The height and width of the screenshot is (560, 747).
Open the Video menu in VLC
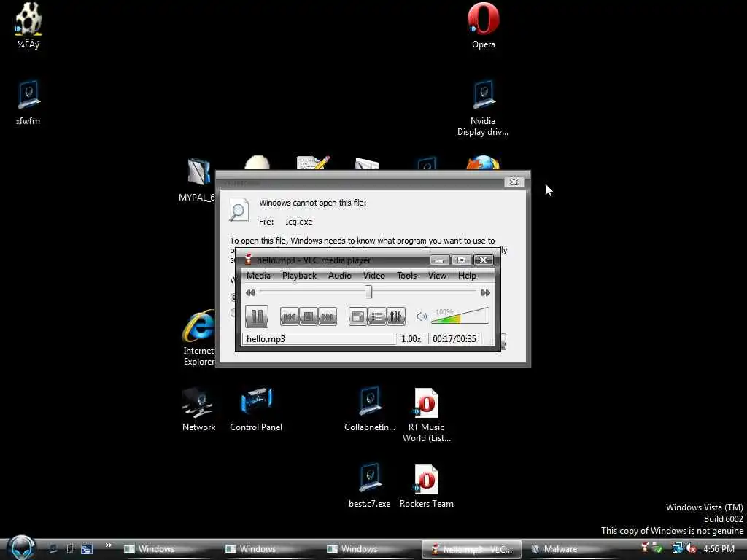(x=374, y=275)
